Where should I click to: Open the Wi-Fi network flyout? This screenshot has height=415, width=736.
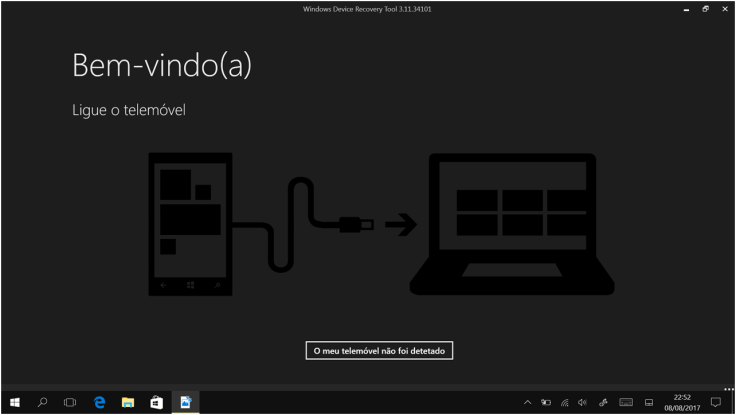[563, 402]
